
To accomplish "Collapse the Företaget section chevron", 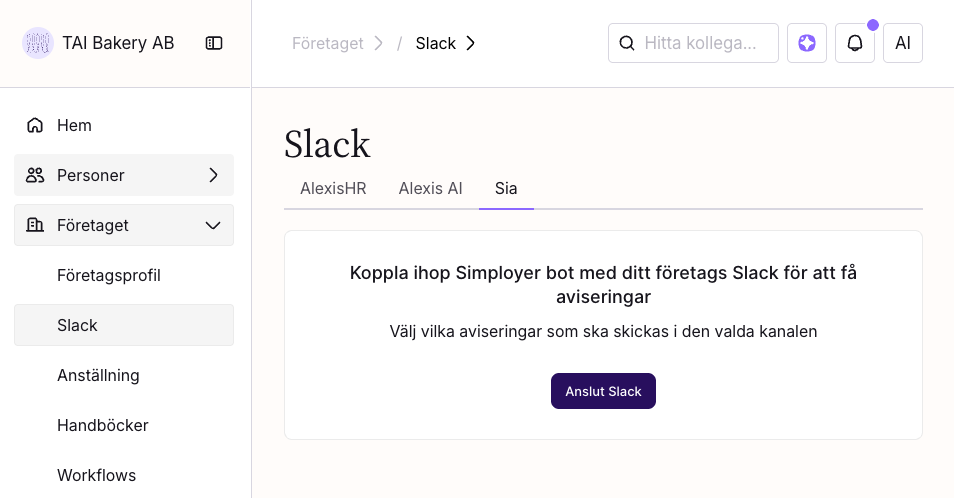I will (213, 225).
